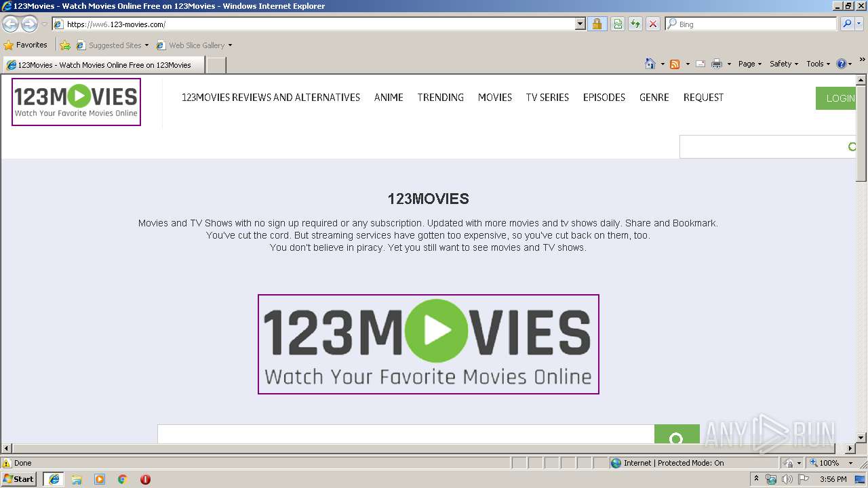Open the Request menu item
Image resolution: width=868 pixels, height=488 pixels.
[703, 98]
